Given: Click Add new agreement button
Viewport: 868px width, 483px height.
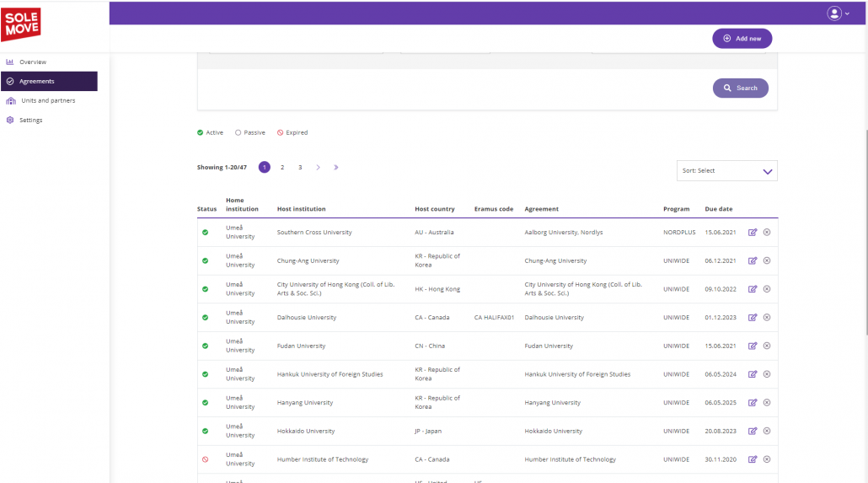Looking at the screenshot, I should [742, 38].
